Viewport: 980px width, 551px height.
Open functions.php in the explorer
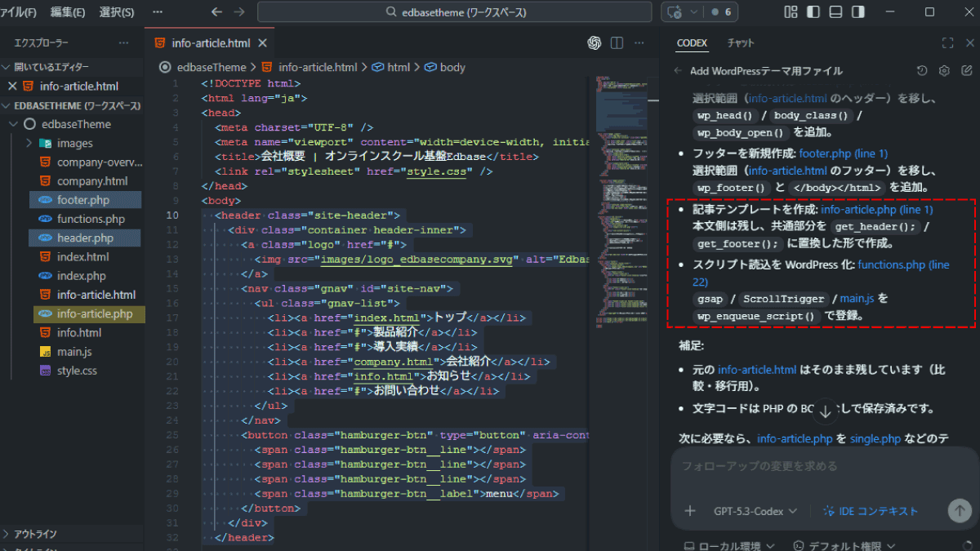click(91, 219)
